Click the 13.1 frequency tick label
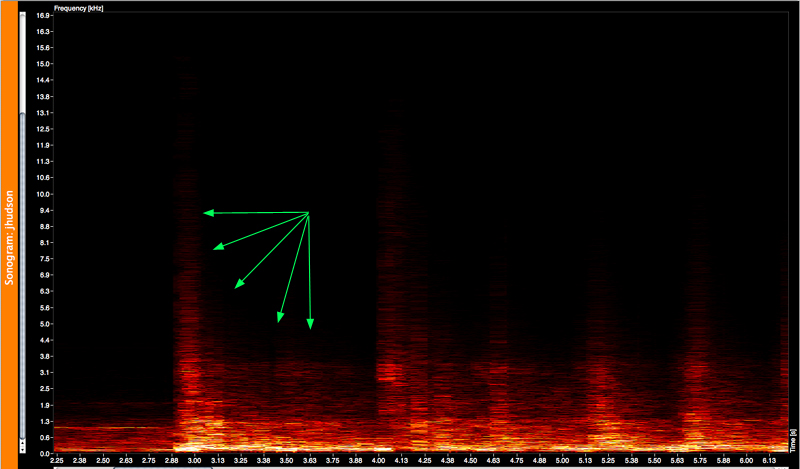This screenshot has height=469, width=800. point(43,113)
